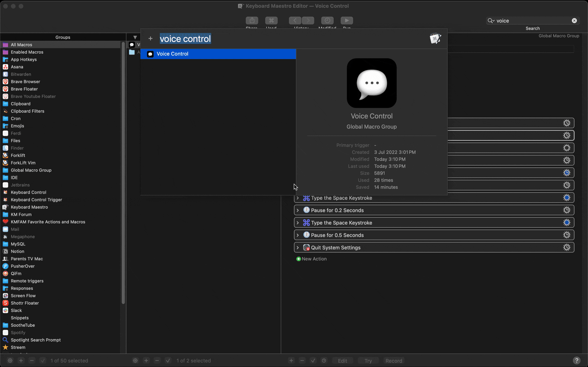Click the plus icon beside voice control
The height and width of the screenshot is (367, 588).
pos(150,39)
